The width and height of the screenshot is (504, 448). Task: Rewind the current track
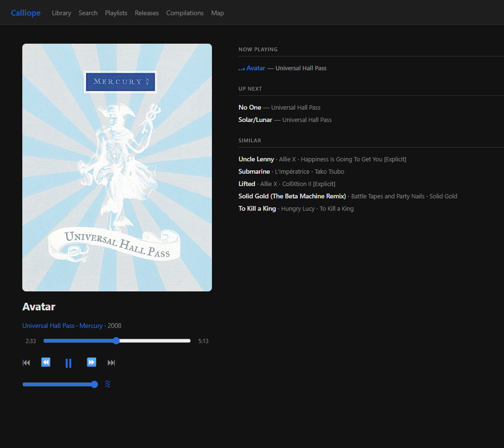(46, 363)
